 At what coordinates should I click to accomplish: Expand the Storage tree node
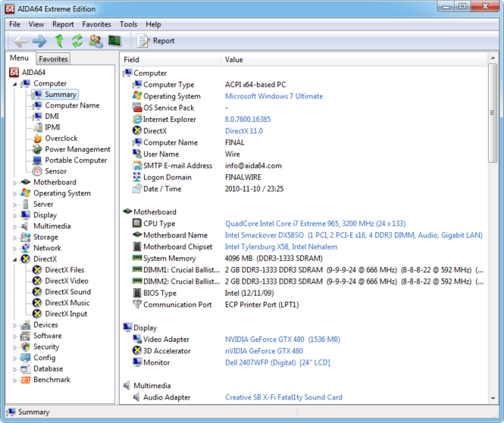pos(15,238)
